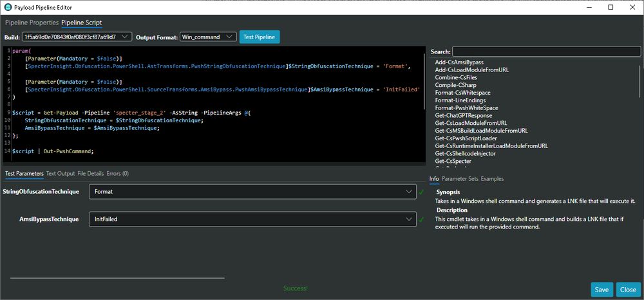Select Get-CsSpecter cmdlet
Screen dimensions: 644x300
click(453, 162)
